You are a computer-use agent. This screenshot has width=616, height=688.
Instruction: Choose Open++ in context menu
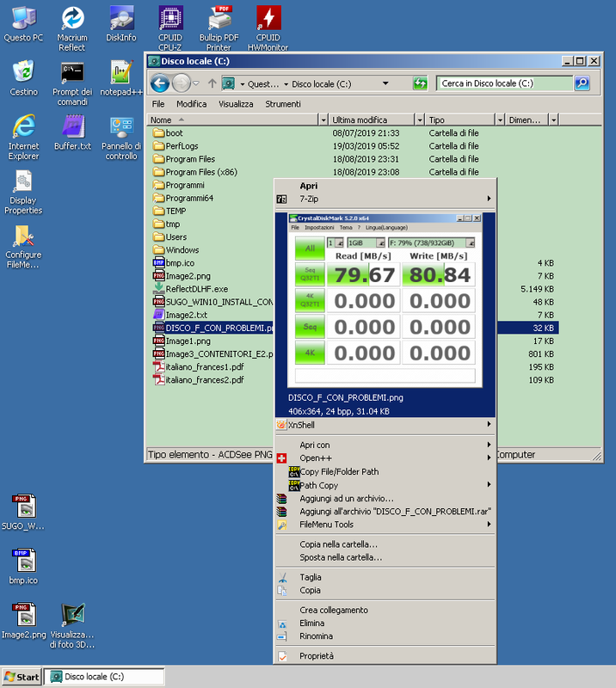385,458
